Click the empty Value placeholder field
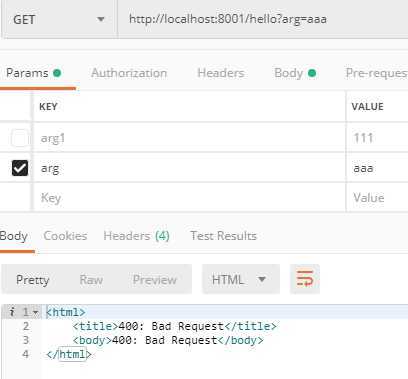408x379 pixels. pyautogui.click(x=377, y=197)
